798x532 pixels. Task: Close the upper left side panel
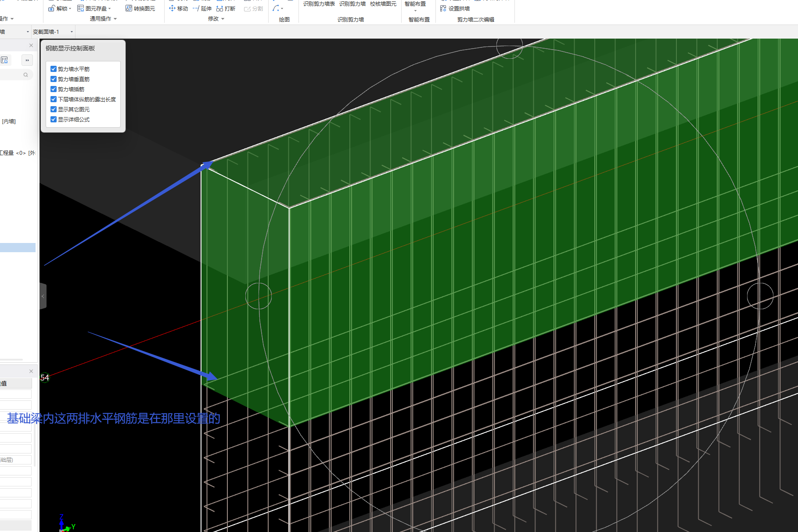31,45
